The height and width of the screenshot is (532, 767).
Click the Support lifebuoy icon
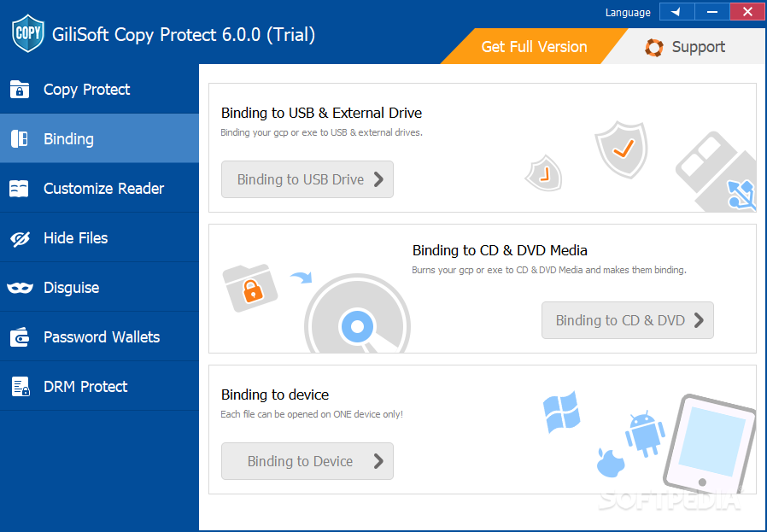point(654,48)
